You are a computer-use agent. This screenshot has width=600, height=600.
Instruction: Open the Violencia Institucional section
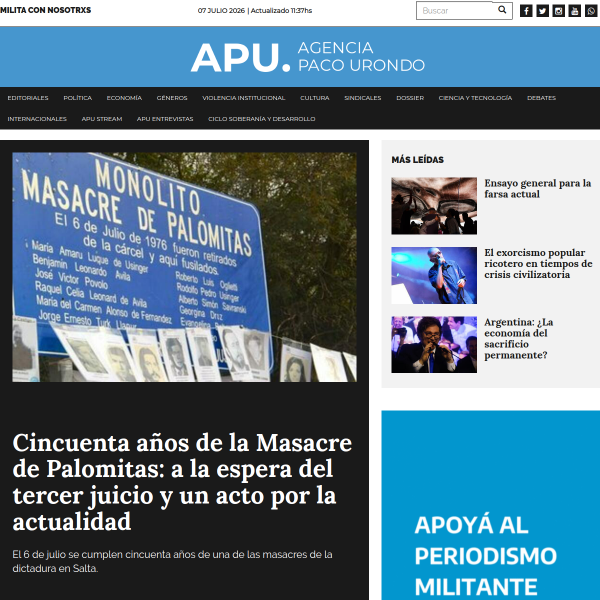coord(244,98)
